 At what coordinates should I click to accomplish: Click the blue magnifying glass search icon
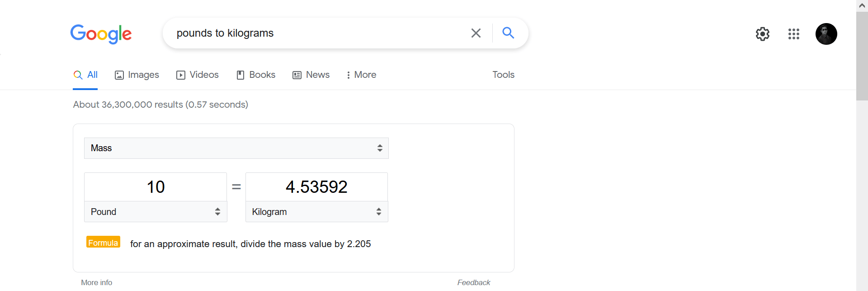tap(508, 33)
